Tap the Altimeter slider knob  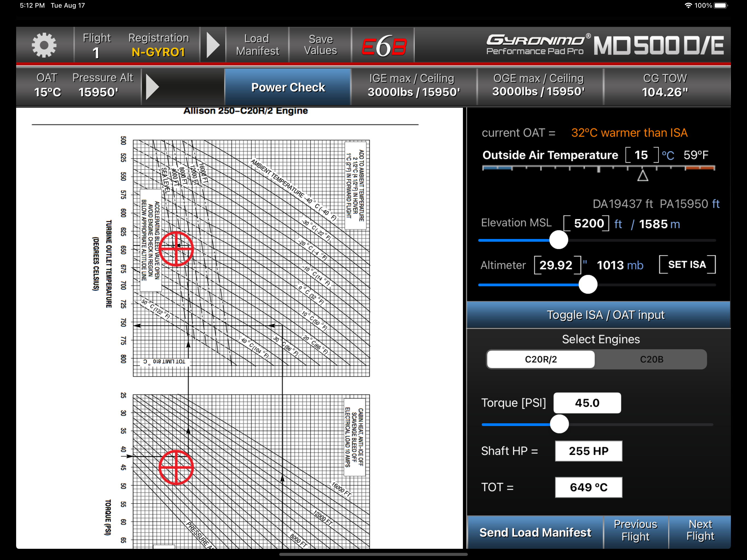pos(588,284)
